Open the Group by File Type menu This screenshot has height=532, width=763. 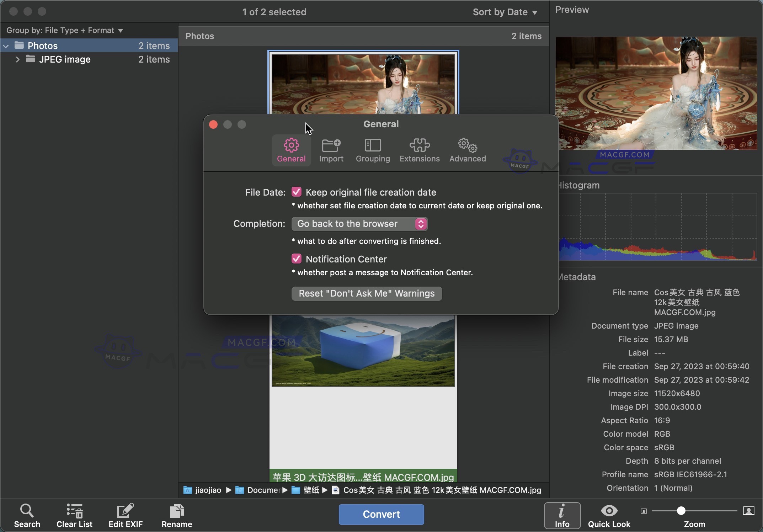pos(64,30)
